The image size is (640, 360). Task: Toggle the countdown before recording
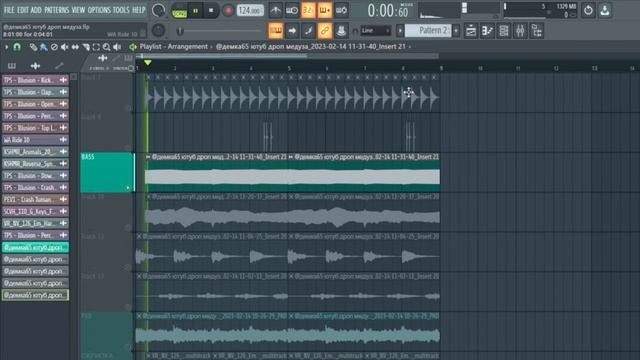point(308,11)
